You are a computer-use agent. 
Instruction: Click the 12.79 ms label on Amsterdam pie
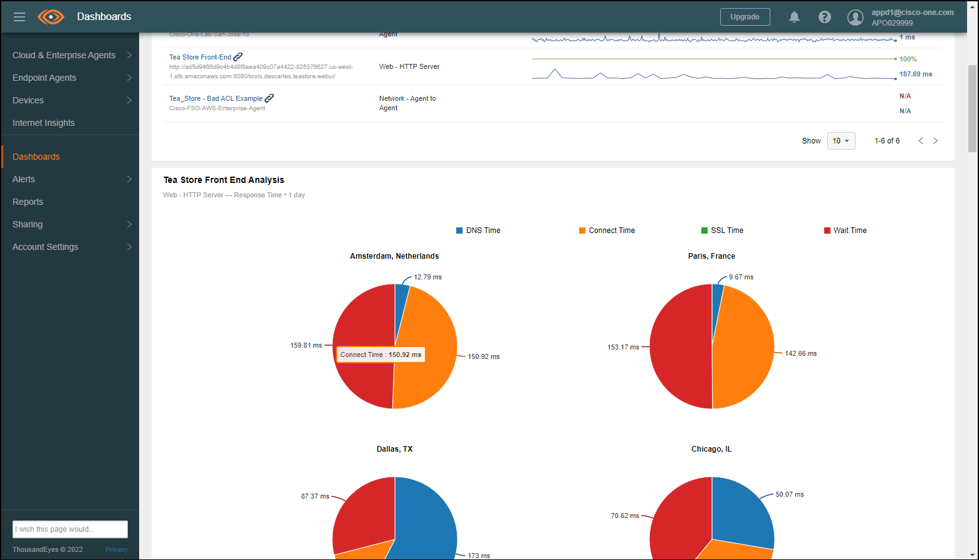point(427,277)
